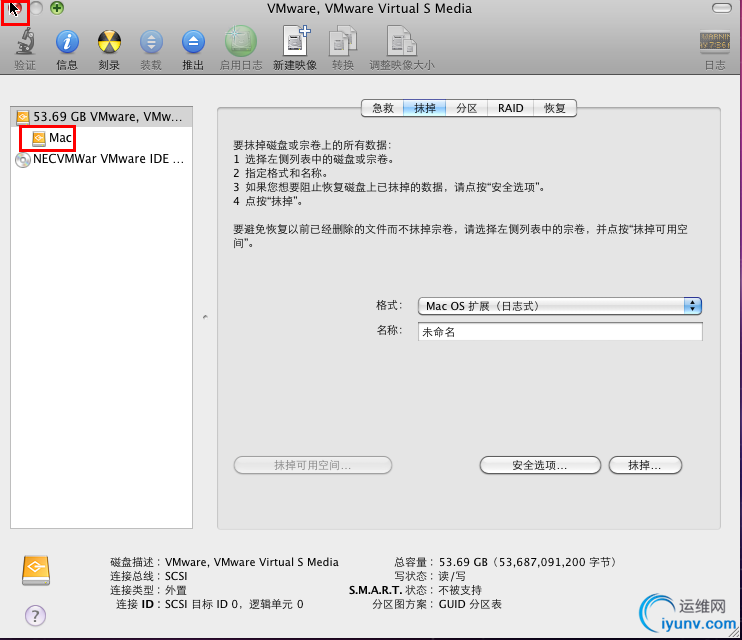Select NECVMWar VMware IDE optical drive
742x640 pixels.
101,159
